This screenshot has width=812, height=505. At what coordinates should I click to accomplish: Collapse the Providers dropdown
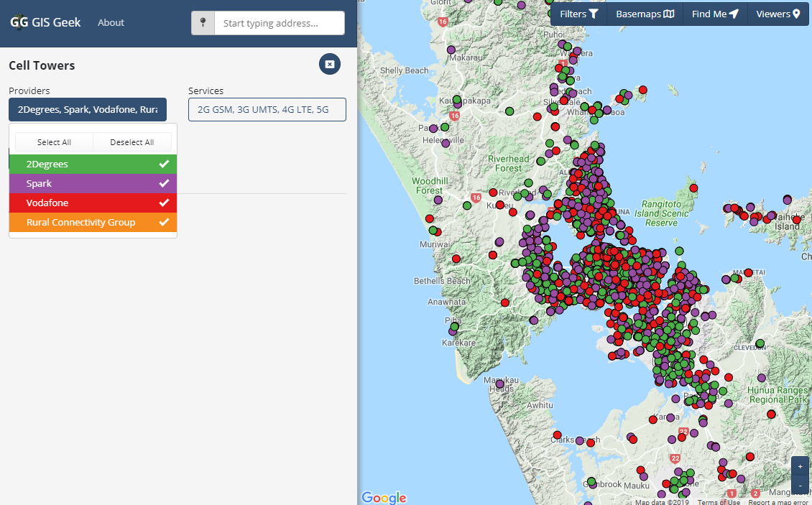[x=88, y=109]
